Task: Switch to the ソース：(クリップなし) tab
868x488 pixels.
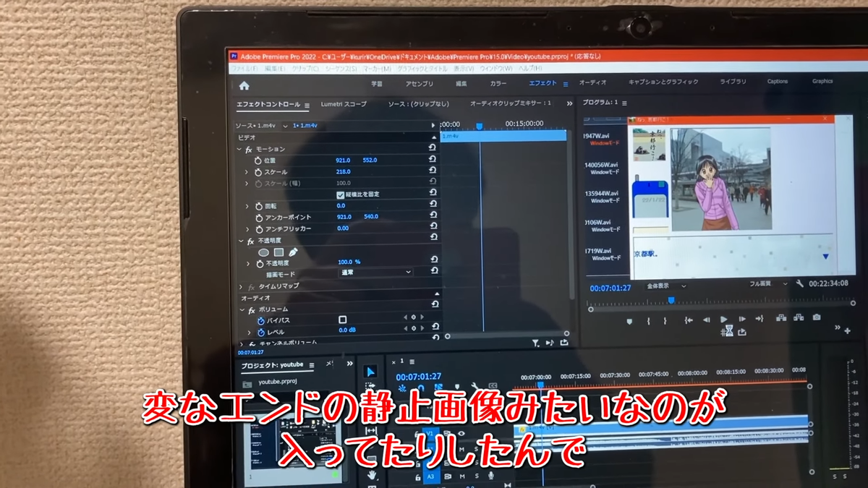Action: 418,104
